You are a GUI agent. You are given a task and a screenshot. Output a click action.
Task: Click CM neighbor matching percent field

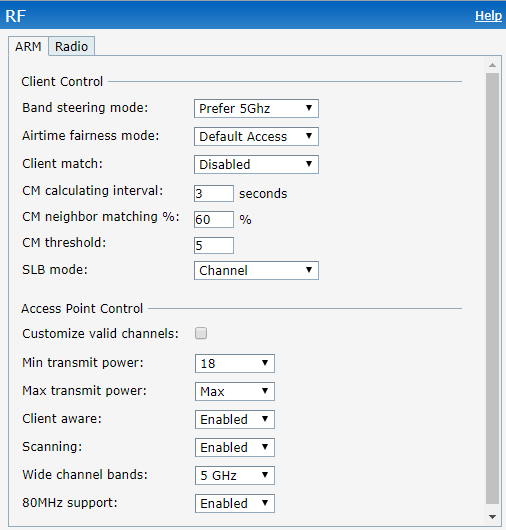tap(214, 219)
